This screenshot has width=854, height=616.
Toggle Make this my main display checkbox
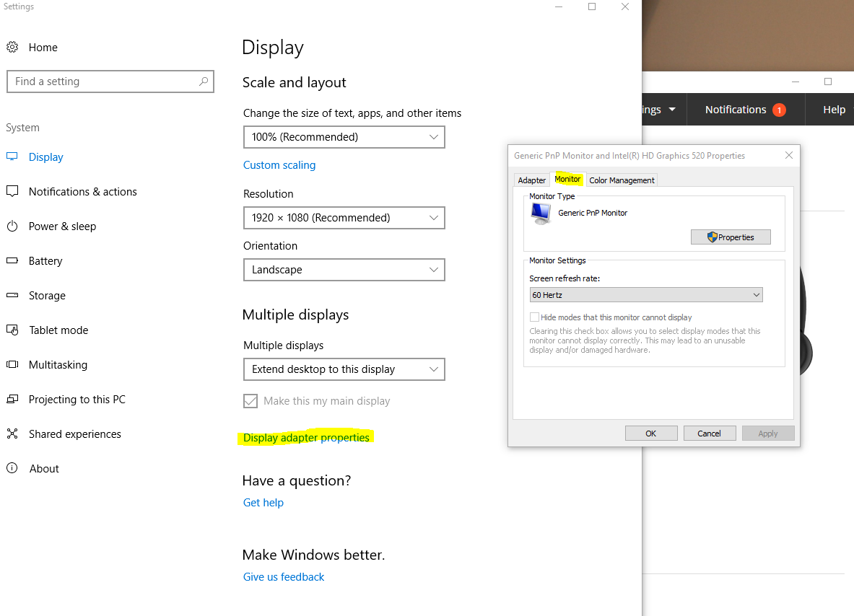(250, 400)
